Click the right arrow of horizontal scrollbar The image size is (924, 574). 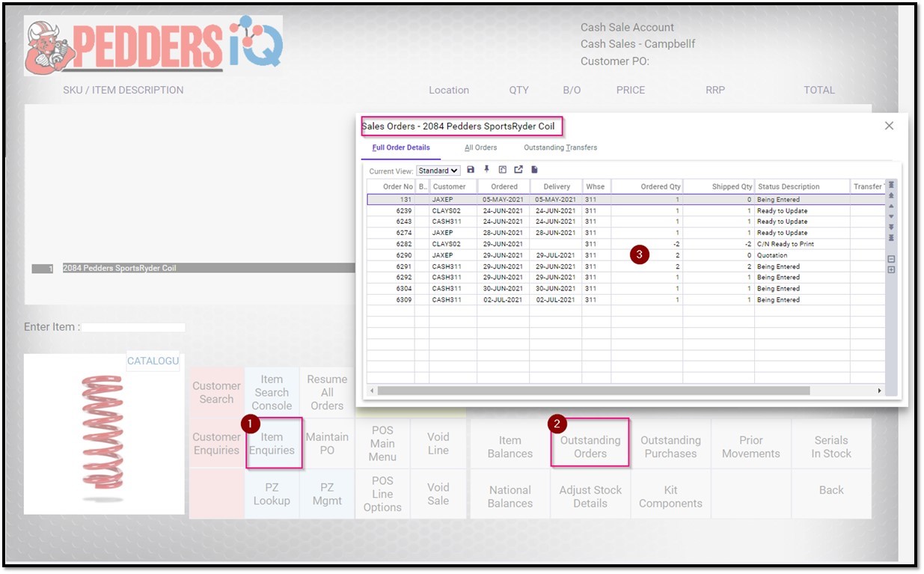880,391
